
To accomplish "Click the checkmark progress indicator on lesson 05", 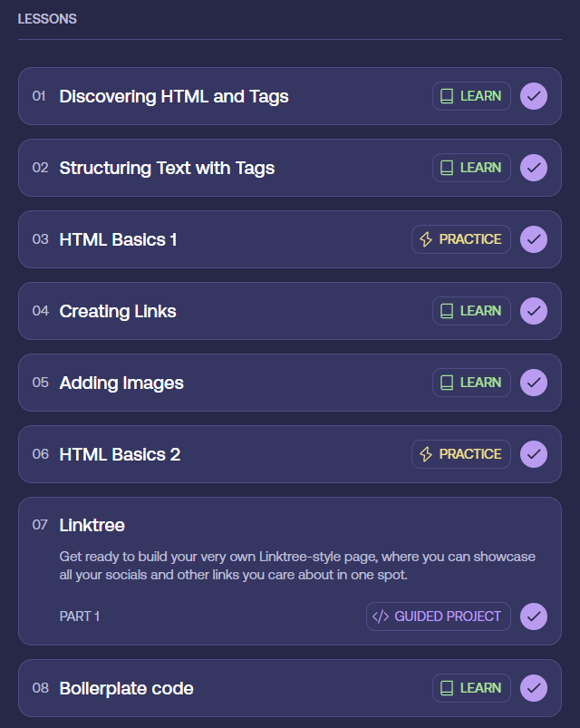I will tap(534, 383).
